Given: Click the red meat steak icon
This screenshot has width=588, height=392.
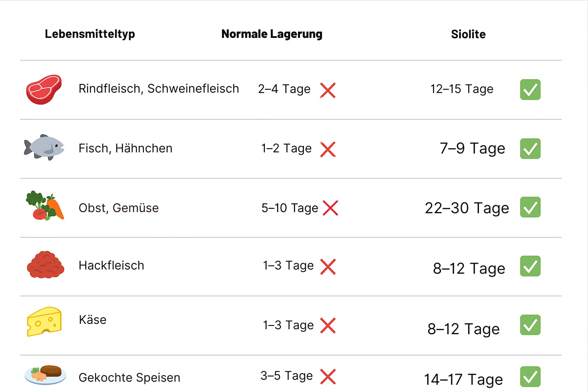Looking at the screenshot, I should (x=44, y=89).
